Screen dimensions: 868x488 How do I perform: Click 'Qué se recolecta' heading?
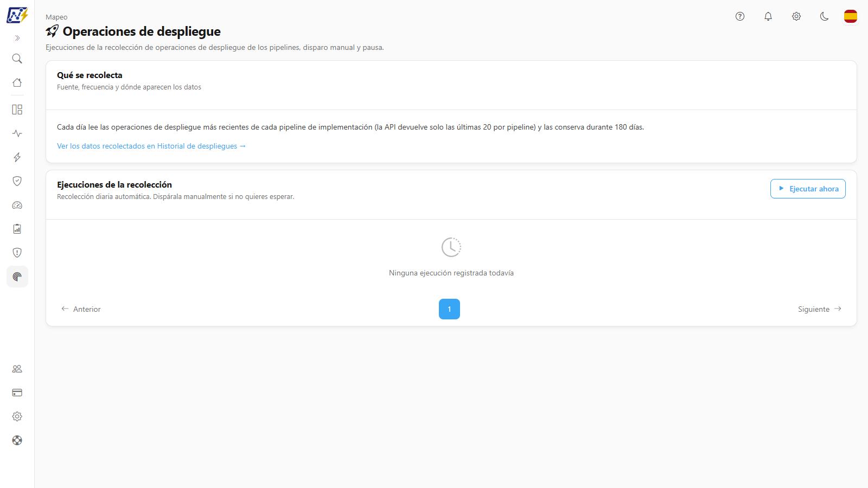pos(90,75)
